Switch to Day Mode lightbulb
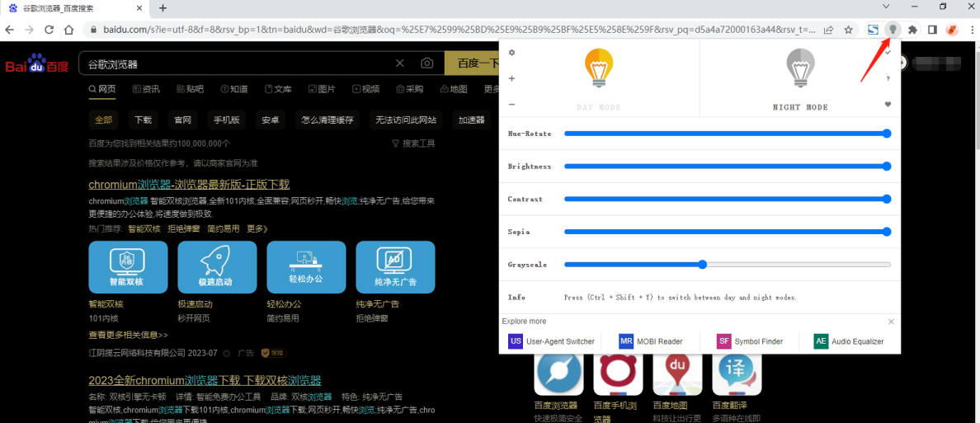Screen dimensions: 980x423 coord(599,69)
